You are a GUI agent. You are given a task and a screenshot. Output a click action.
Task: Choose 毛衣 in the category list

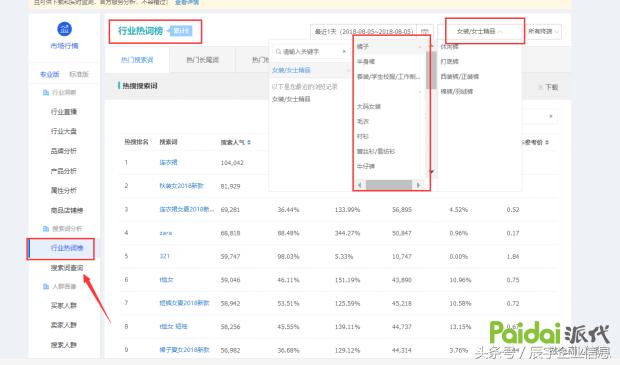(x=363, y=121)
